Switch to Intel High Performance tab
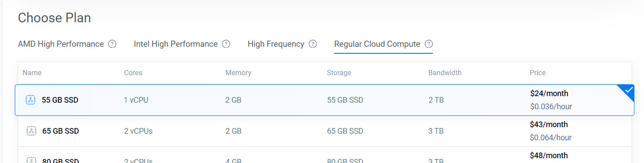Viewport: 644px width, 163px height. pyautogui.click(x=176, y=44)
